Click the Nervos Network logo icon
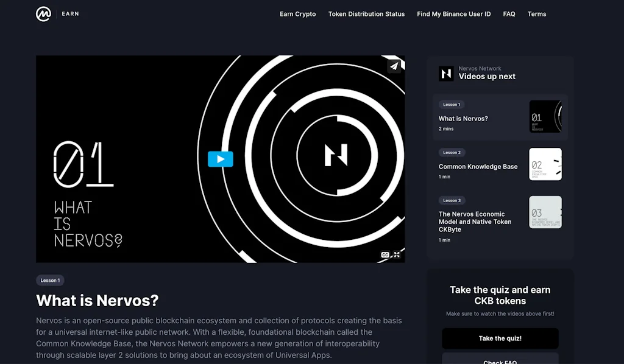The image size is (624, 364). click(x=446, y=74)
